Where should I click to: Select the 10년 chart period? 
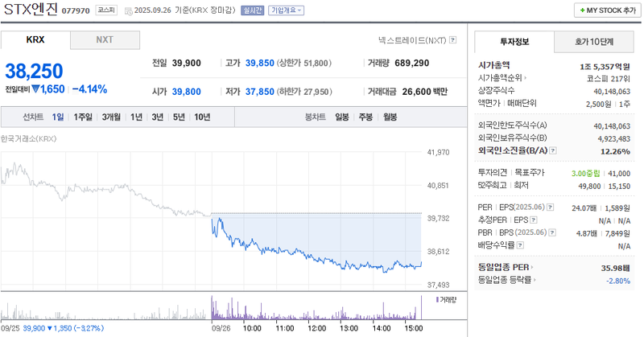point(202,117)
